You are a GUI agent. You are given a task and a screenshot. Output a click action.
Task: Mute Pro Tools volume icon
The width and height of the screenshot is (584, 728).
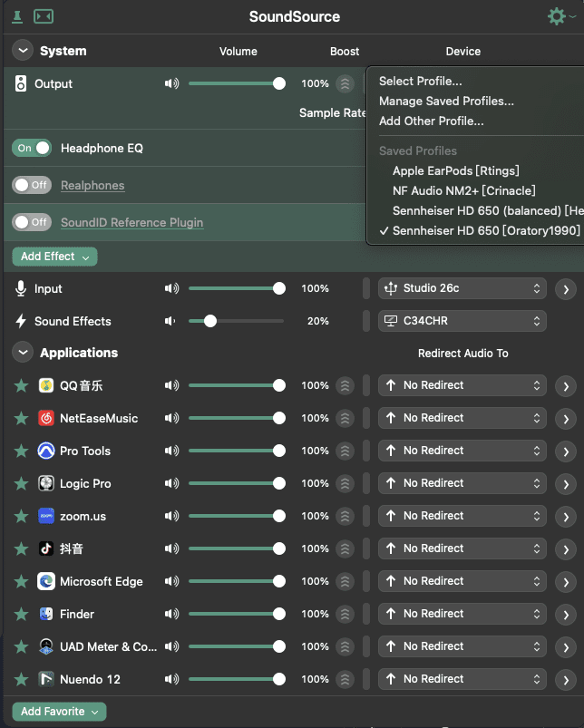[x=171, y=451]
